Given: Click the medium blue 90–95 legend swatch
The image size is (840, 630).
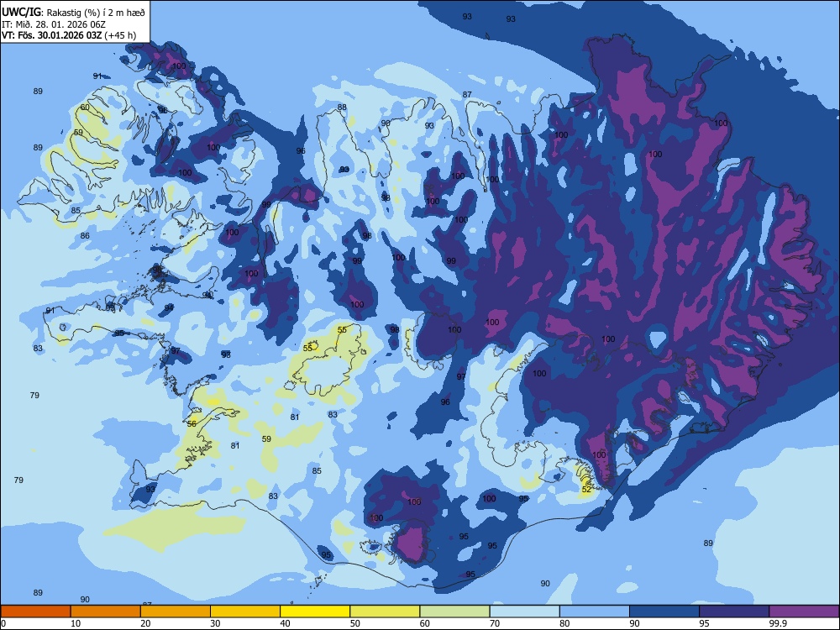Looking at the screenshot, I should pos(664,612).
